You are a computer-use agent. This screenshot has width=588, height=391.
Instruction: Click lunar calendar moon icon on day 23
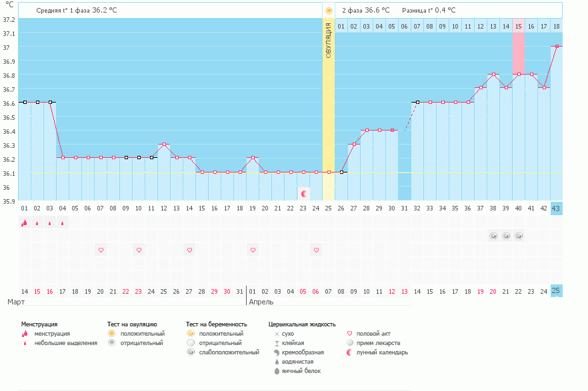pyautogui.click(x=304, y=193)
